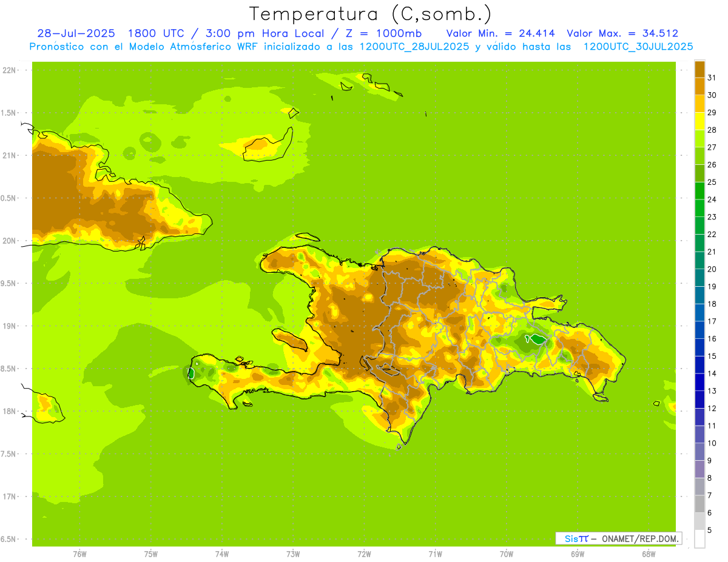Click the "76W" longitude label
This screenshot has width=728, height=562.
(79, 554)
